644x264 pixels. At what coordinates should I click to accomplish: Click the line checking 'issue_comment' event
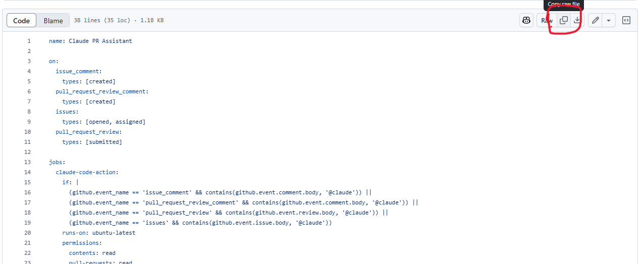[x=221, y=192]
